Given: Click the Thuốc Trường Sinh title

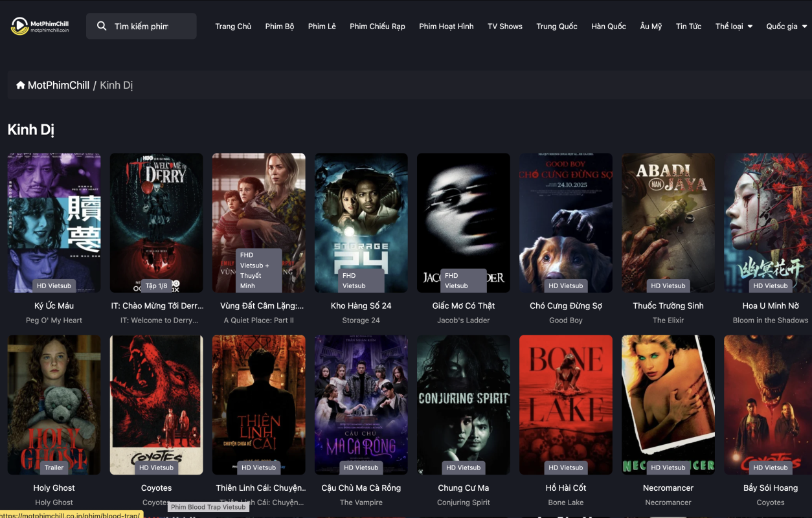Looking at the screenshot, I should pos(668,306).
